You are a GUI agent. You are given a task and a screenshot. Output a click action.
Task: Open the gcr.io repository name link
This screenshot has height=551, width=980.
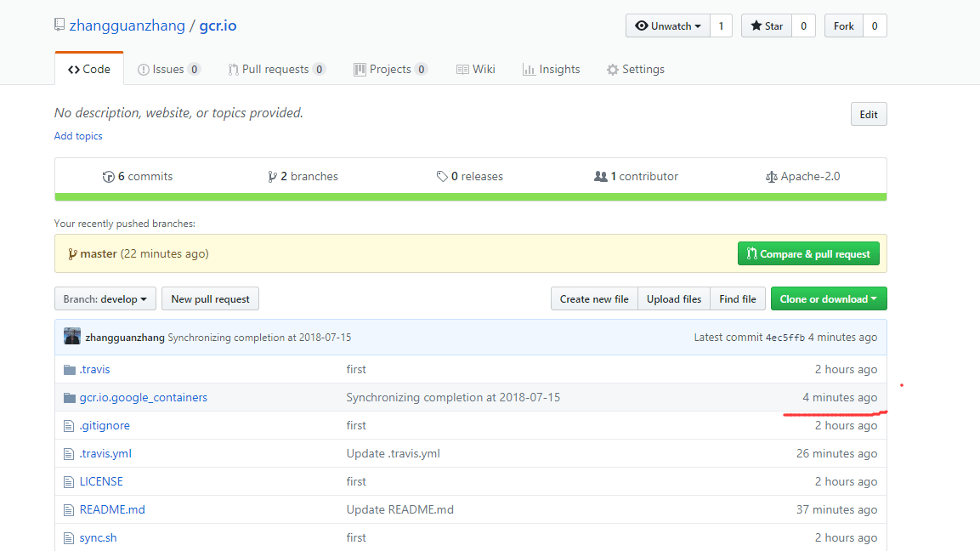pyautogui.click(x=218, y=26)
